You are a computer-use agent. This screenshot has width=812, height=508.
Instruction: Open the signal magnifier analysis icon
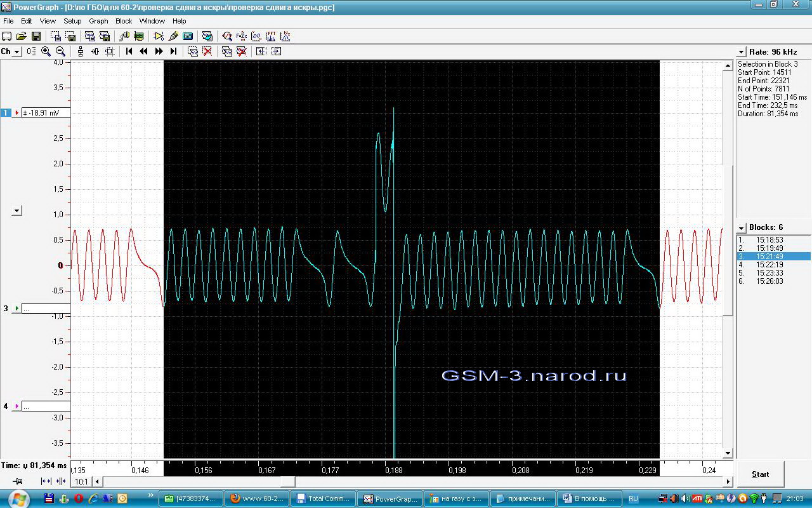click(x=227, y=36)
